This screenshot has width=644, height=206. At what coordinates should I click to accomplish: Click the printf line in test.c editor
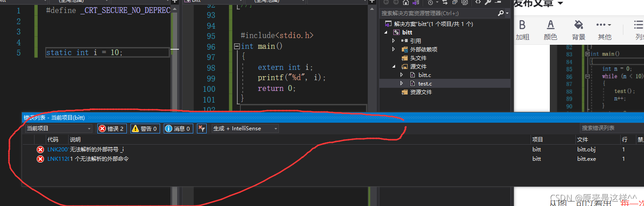point(292,77)
